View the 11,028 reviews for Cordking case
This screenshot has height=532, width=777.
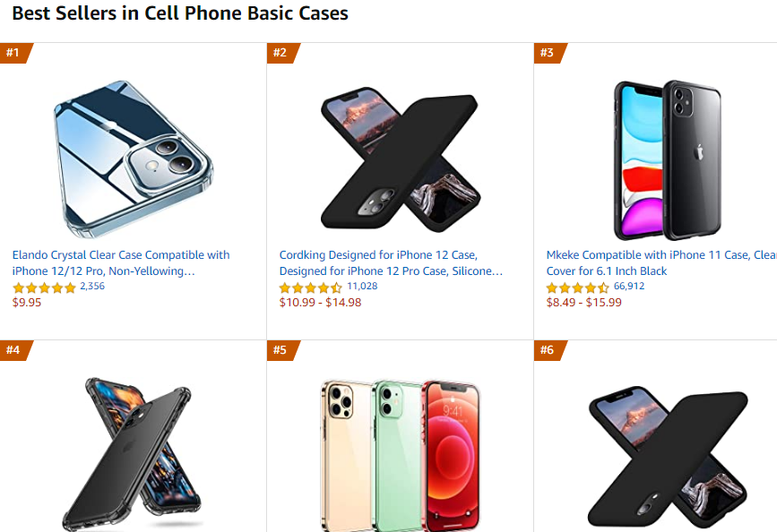pyautogui.click(x=362, y=287)
